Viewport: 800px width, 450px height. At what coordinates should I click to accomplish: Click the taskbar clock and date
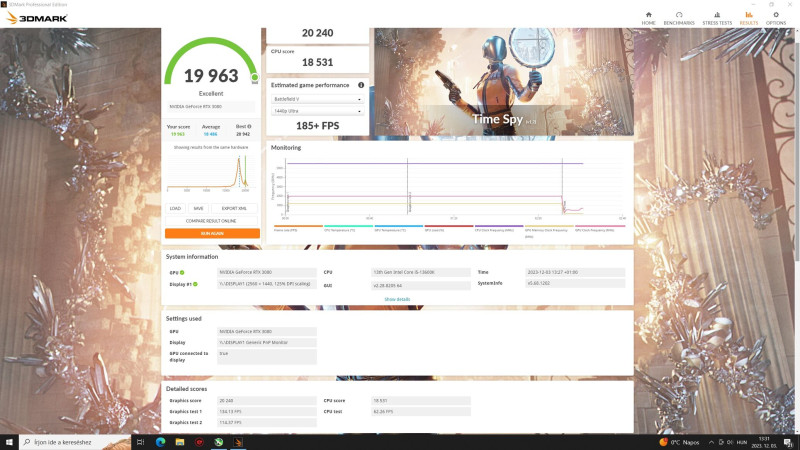(764, 442)
